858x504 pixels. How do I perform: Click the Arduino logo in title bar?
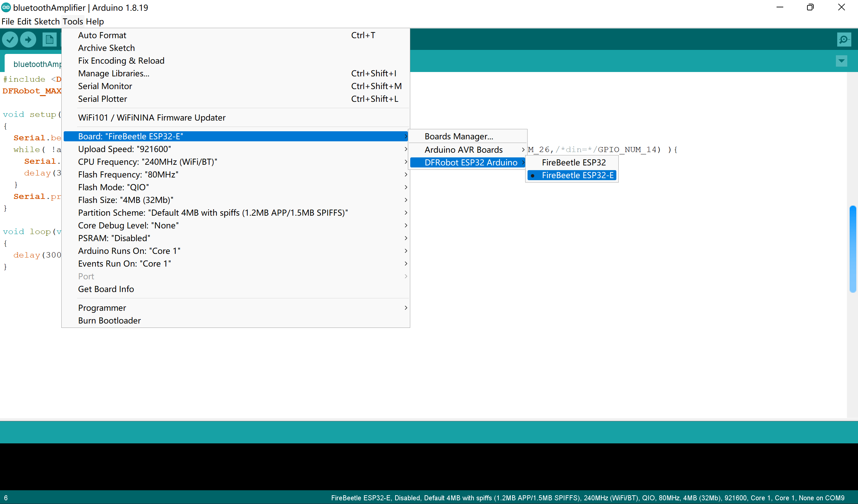(x=6, y=7)
